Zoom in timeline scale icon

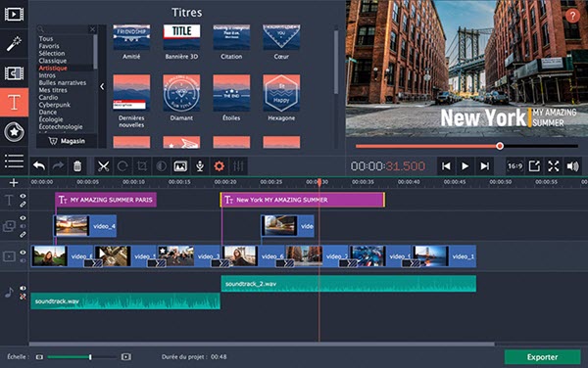[126, 357]
